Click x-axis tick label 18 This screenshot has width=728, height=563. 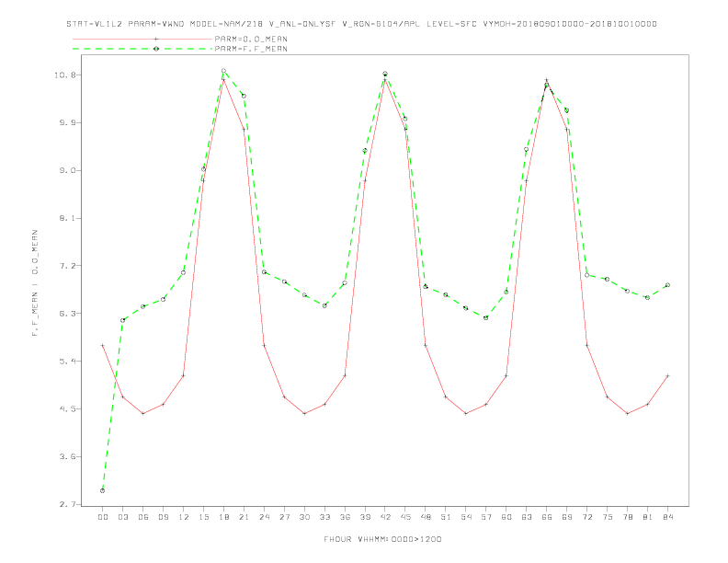(x=223, y=517)
